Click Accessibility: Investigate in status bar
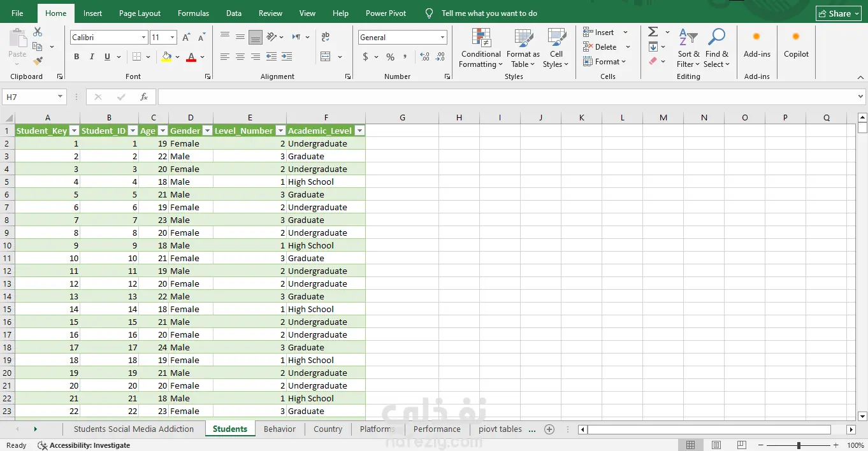868x451 pixels. pyautogui.click(x=84, y=445)
